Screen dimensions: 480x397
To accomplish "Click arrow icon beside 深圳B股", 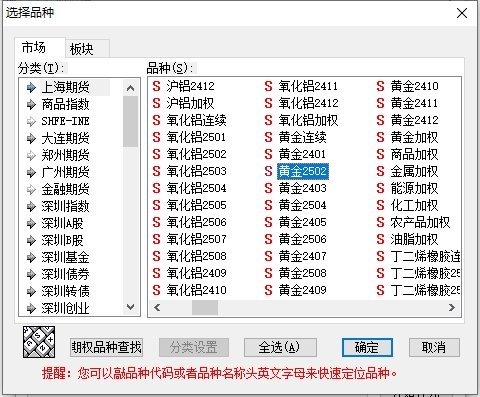I will click(31, 240).
